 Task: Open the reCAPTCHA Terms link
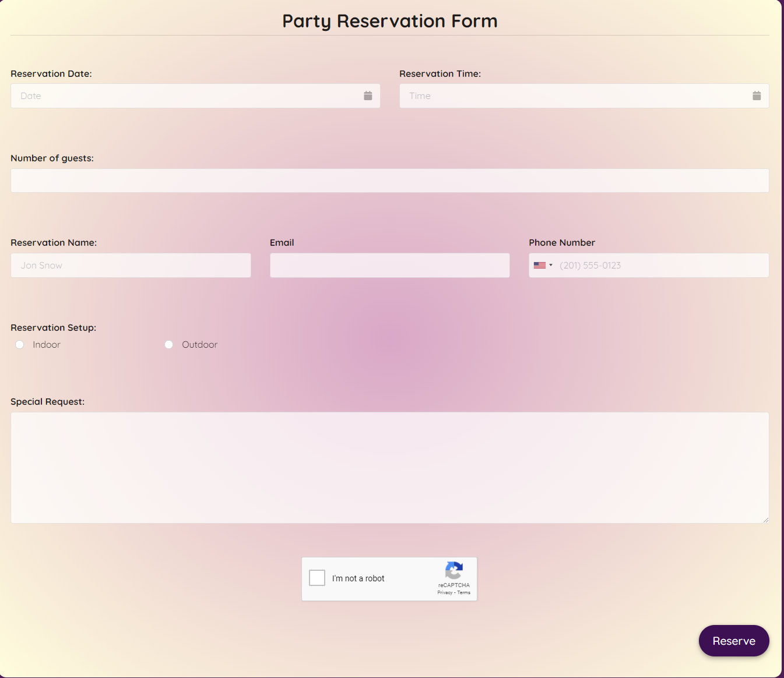tap(463, 592)
